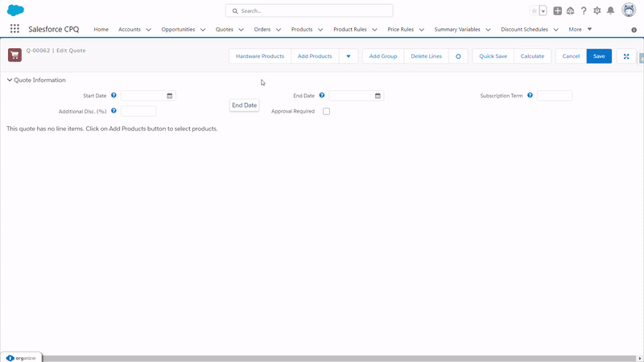
Task: Click the Additional Disc. (%) input field
Action: [x=138, y=112]
